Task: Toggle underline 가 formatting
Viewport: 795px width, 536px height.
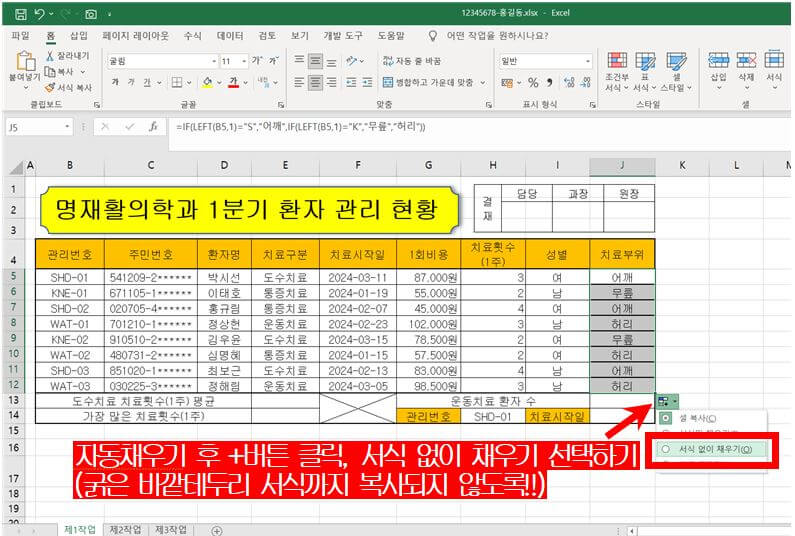Action: click(147, 82)
